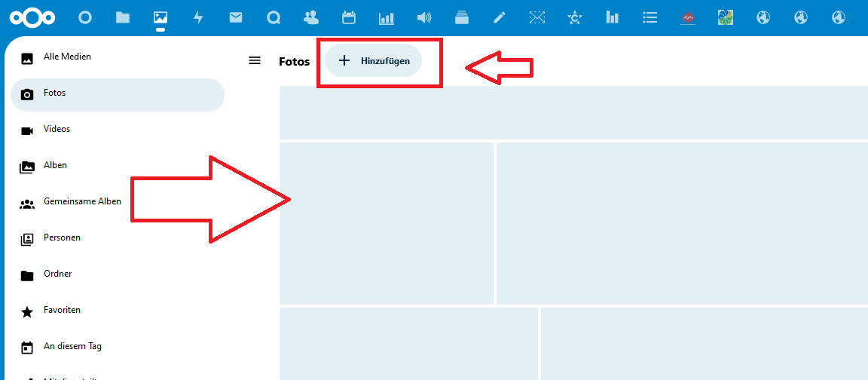Click the Nextcloud logo in header

tap(32, 18)
